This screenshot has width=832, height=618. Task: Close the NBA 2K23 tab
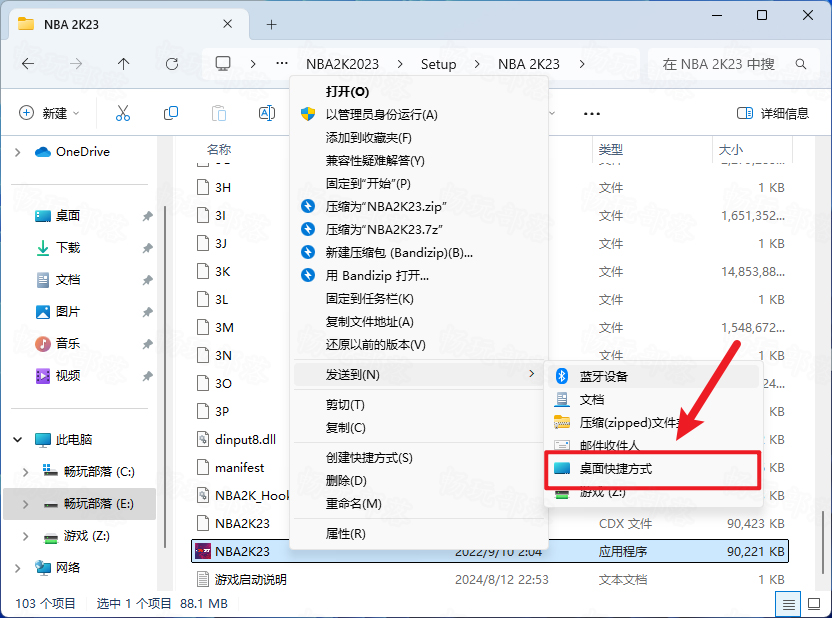click(x=228, y=24)
